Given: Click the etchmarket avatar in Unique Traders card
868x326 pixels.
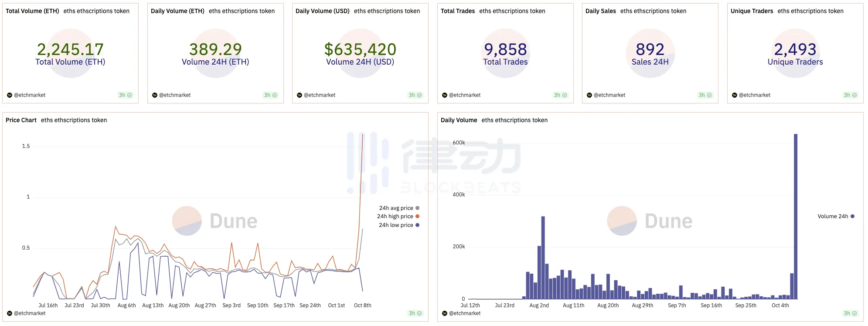Looking at the screenshot, I should (735, 95).
